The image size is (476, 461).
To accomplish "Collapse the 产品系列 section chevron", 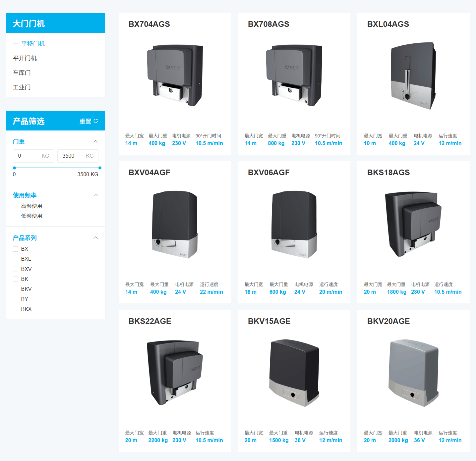I will click(x=95, y=238).
